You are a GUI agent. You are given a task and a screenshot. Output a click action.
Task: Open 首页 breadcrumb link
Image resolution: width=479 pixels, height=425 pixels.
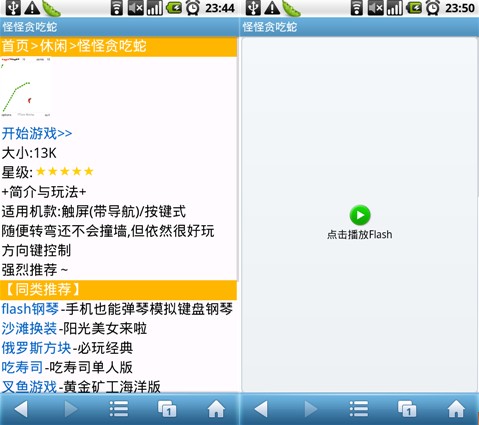[15, 46]
